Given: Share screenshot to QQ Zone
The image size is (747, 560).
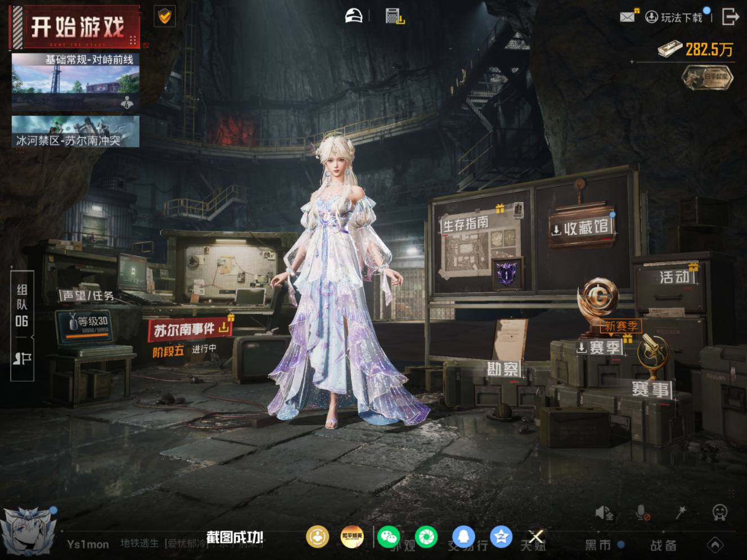Looking at the screenshot, I should (501, 537).
